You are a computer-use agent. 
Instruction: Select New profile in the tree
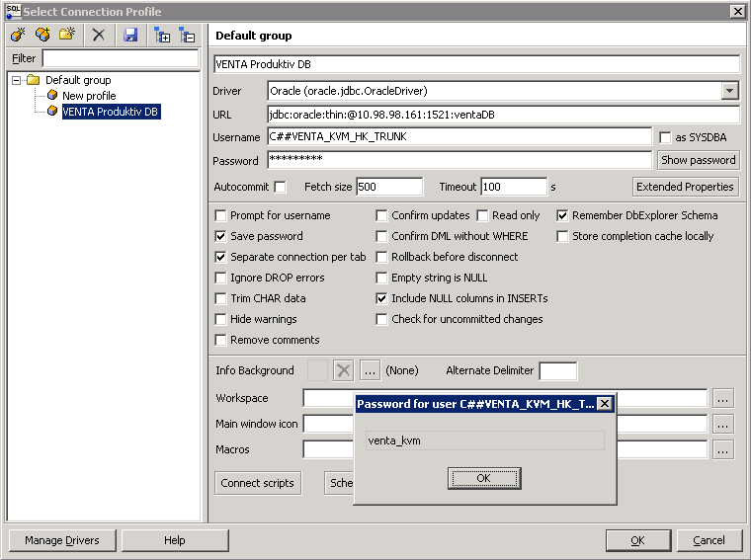point(88,96)
